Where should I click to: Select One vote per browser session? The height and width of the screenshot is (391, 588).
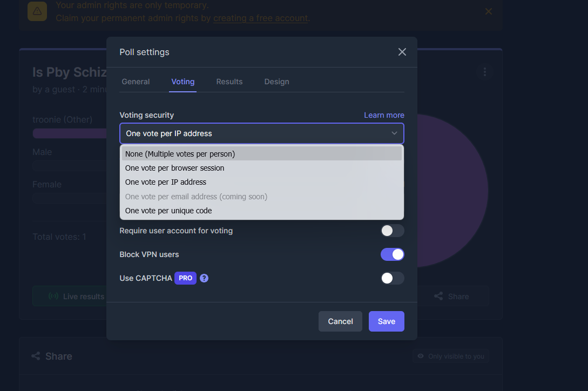click(262, 168)
